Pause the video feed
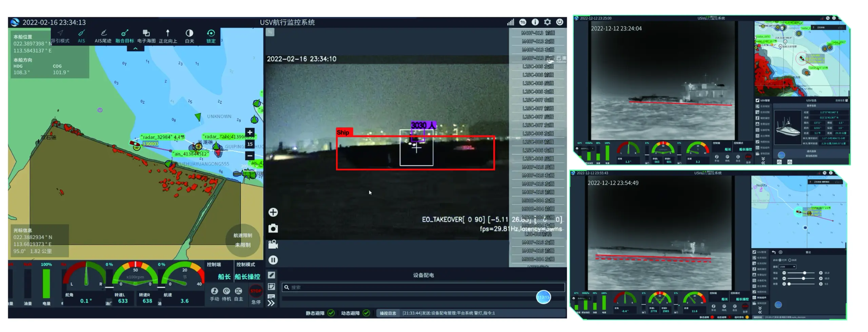Screen dimensions: 868x332 click(273, 260)
